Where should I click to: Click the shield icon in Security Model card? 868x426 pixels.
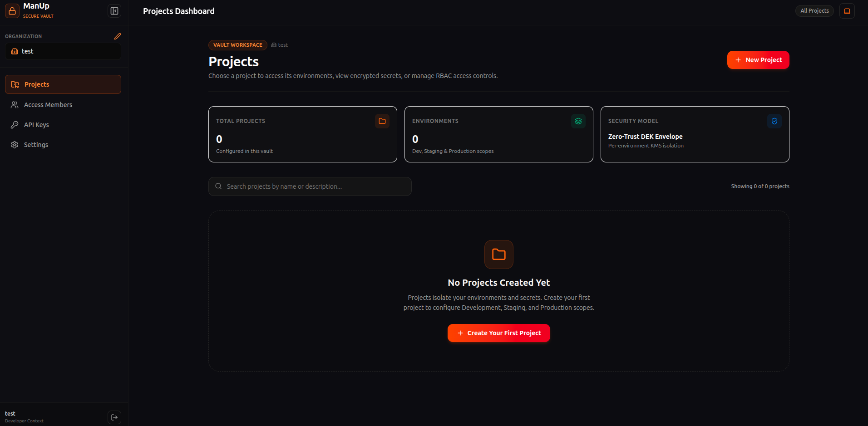774,121
